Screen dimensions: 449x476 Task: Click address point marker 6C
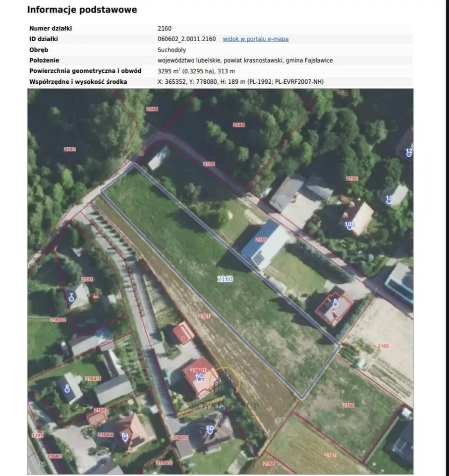coord(199,378)
